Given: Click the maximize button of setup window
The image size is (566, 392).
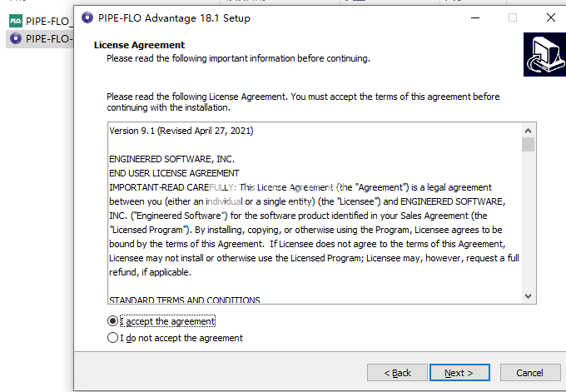Looking at the screenshot, I should click(513, 17).
